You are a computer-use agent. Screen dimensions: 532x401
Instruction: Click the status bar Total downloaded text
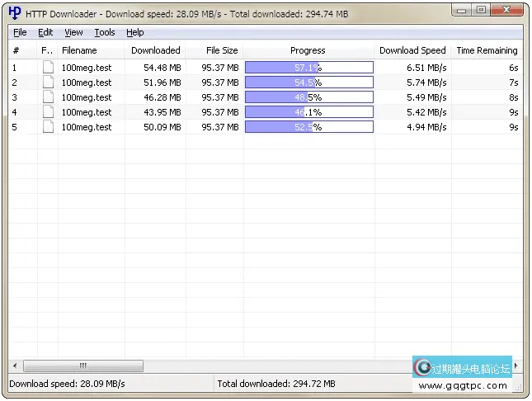tap(276, 384)
